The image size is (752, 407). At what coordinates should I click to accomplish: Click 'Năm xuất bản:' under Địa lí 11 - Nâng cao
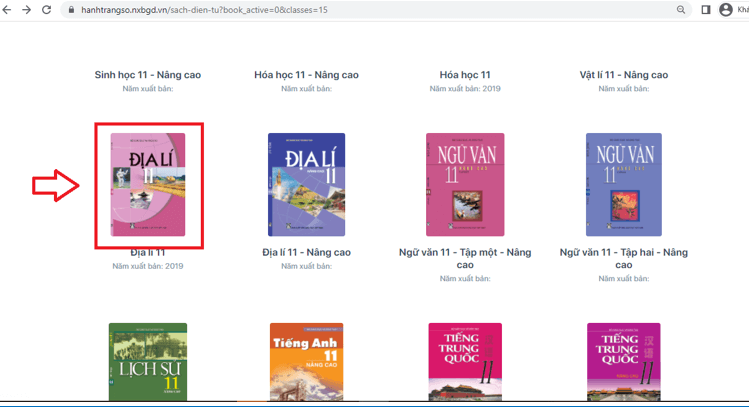(x=306, y=266)
